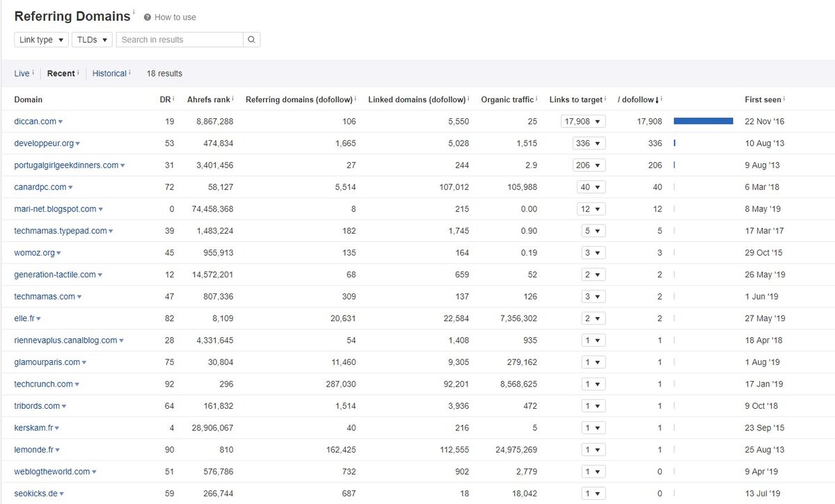Switch to the Live tab

click(22, 74)
